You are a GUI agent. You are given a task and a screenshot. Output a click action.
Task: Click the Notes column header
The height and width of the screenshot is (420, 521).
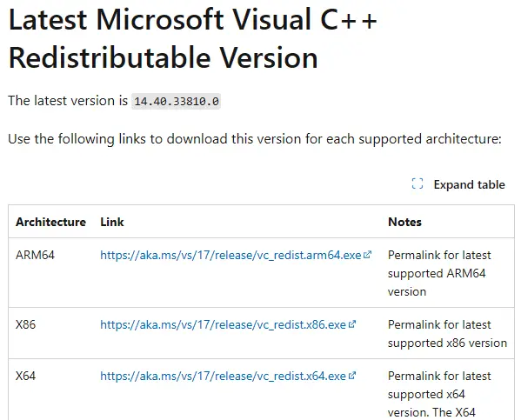[404, 222]
